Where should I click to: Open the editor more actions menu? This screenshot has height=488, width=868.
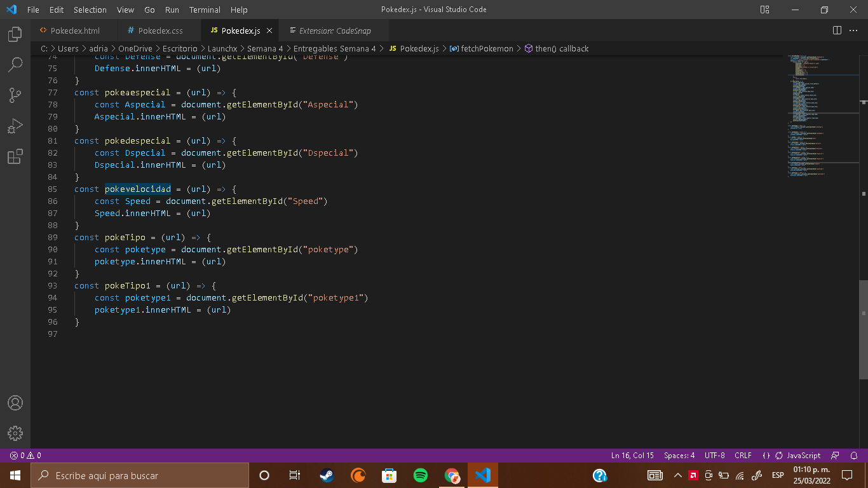coord(853,30)
